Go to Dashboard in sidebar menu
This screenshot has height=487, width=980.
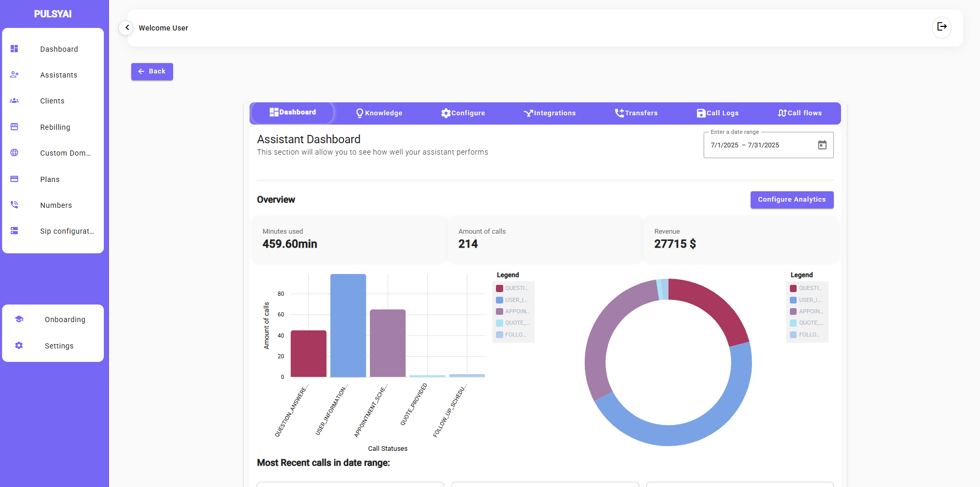(53, 49)
